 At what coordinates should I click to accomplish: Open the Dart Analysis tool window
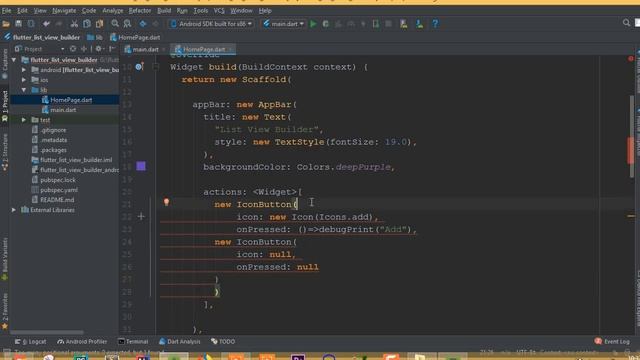[180, 342]
